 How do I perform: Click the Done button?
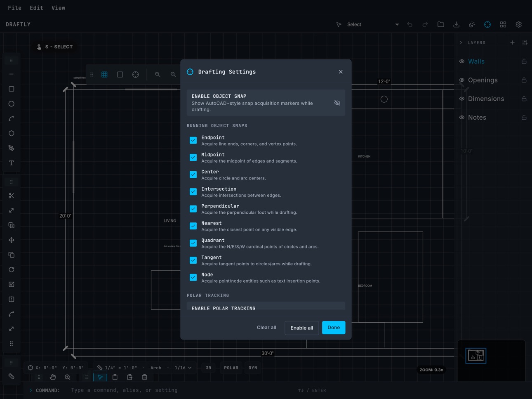pos(334,328)
